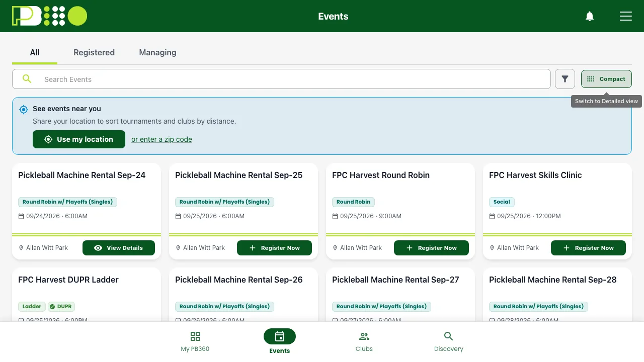Switch to the All tab
Viewport: 644px width, 362px height.
tap(35, 52)
